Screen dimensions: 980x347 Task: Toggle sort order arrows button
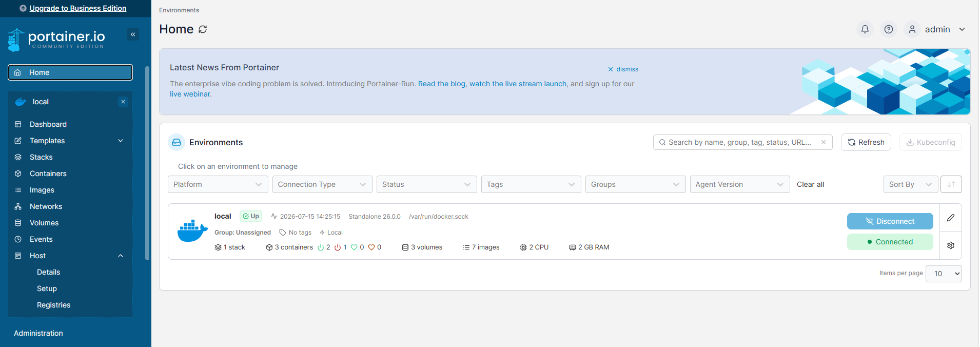[951, 184]
